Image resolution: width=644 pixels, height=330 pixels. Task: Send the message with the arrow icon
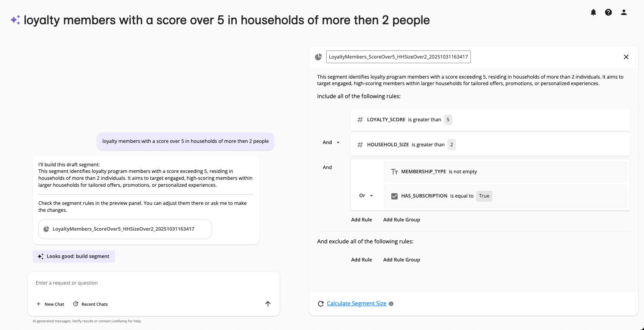[x=268, y=304]
